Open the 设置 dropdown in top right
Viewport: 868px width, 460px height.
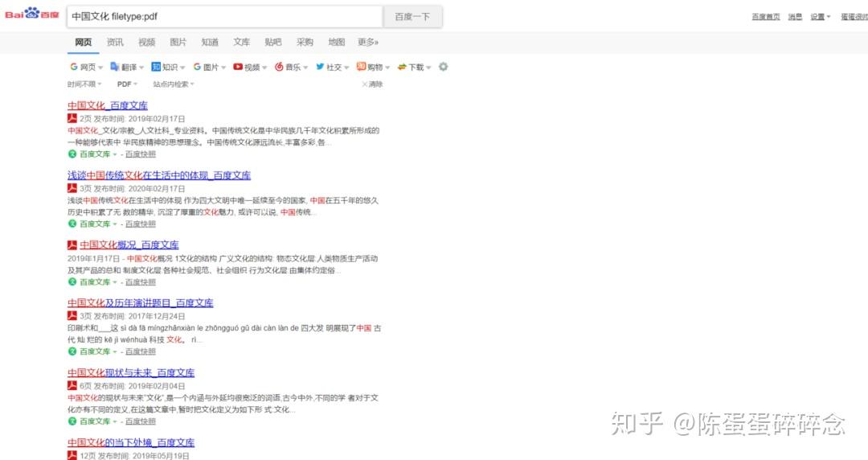click(821, 17)
